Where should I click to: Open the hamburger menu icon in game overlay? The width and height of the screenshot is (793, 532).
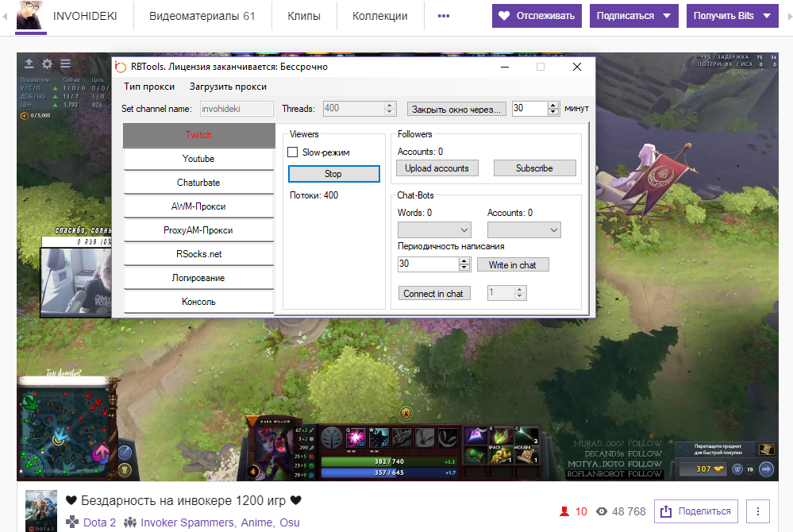pos(66,64)
